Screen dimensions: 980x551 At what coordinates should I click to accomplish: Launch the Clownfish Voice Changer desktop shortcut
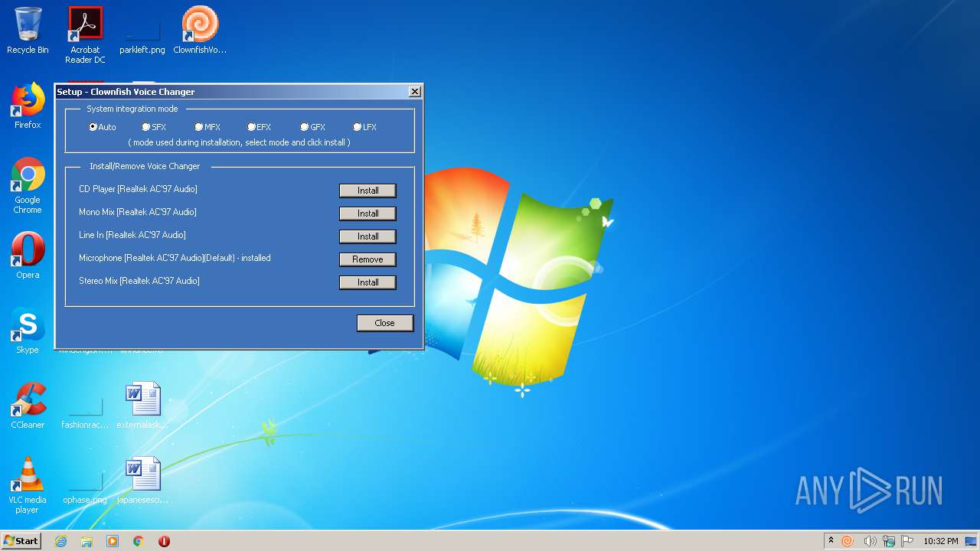point(200,31)
